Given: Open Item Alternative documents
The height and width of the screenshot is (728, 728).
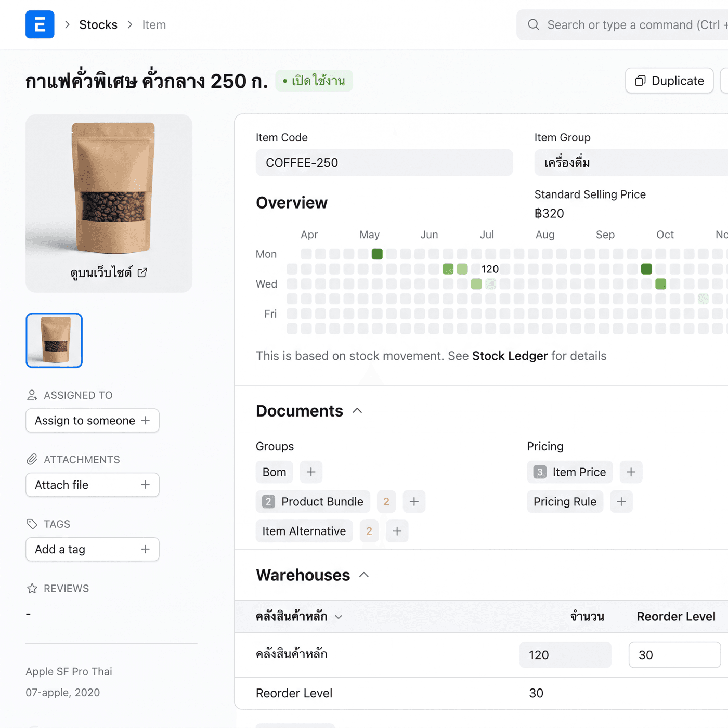Looking at the screenshot, I should pos(304,531).
